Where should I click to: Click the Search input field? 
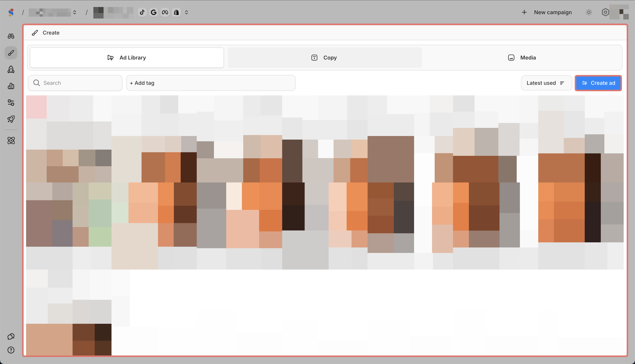click(75, 83)
